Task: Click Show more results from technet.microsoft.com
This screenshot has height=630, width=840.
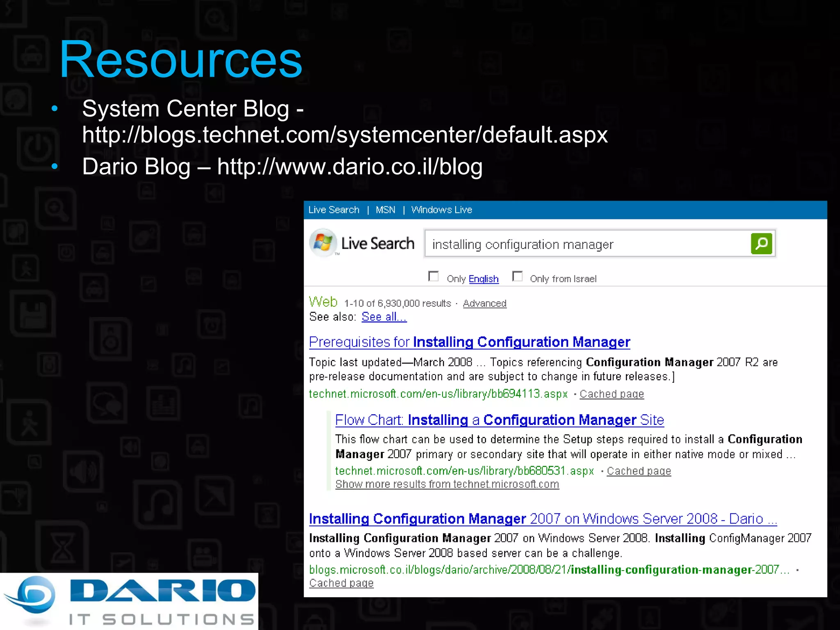Action: click(447, 484)
